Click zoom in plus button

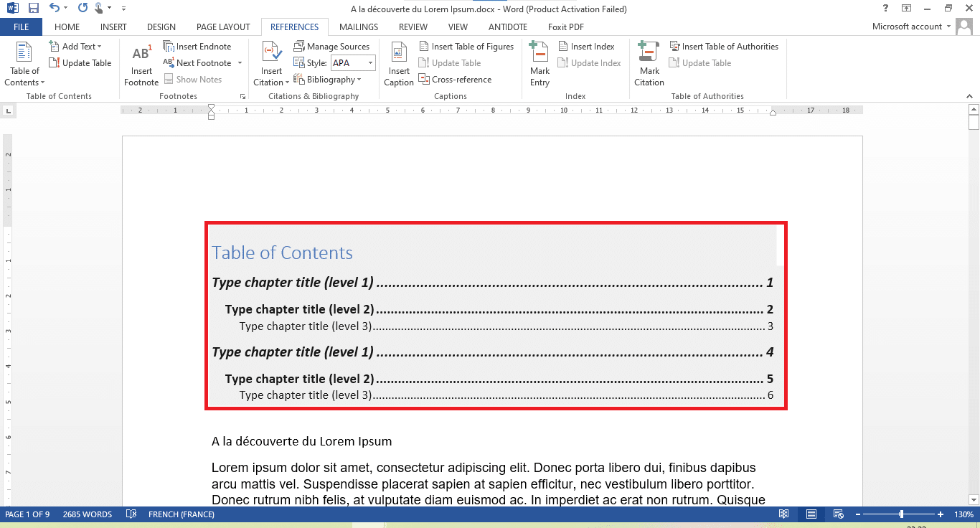940,514
